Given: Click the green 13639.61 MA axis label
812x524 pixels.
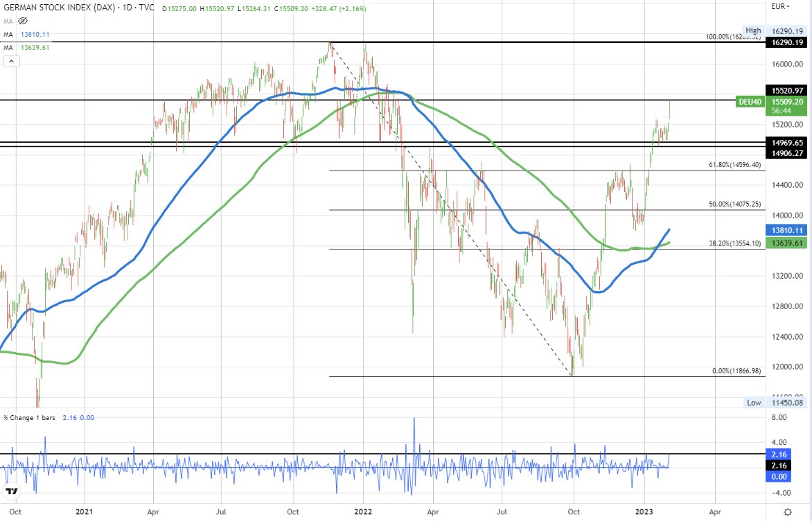Looking at the screenshot, I should click(x=787, y=243).
